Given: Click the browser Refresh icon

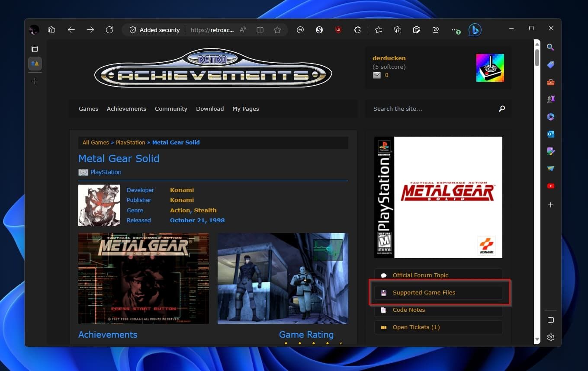Looking at the screenshot, I should click(109, 30).
